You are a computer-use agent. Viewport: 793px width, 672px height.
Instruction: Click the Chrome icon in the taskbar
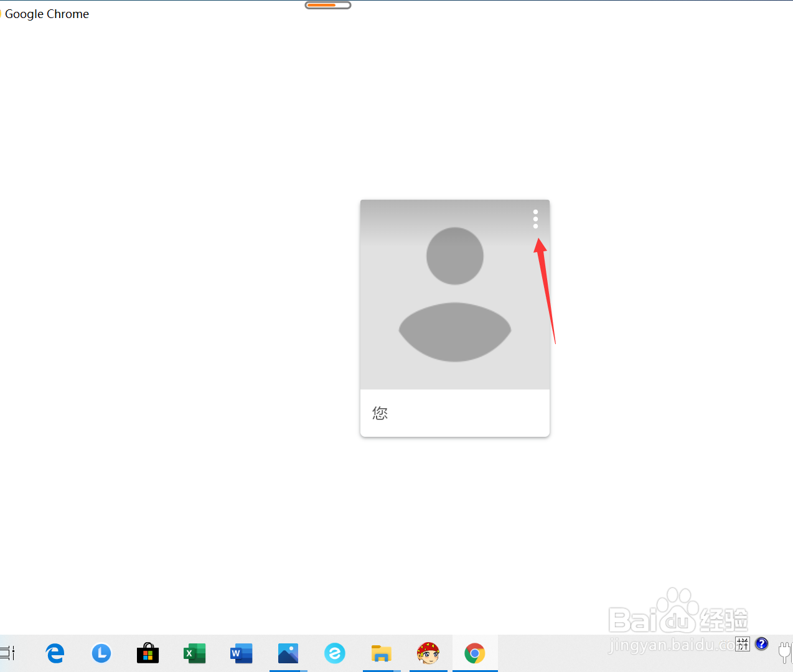click(475, 653)
